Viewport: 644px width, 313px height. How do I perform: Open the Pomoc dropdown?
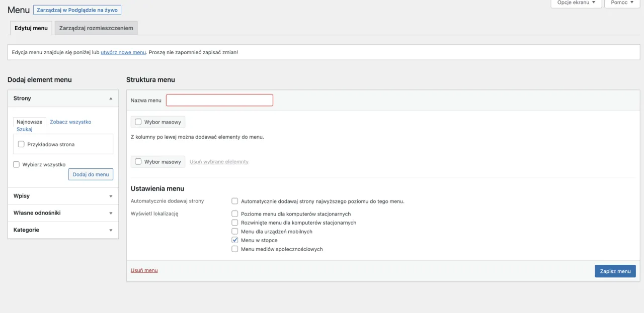click(622, 3)
